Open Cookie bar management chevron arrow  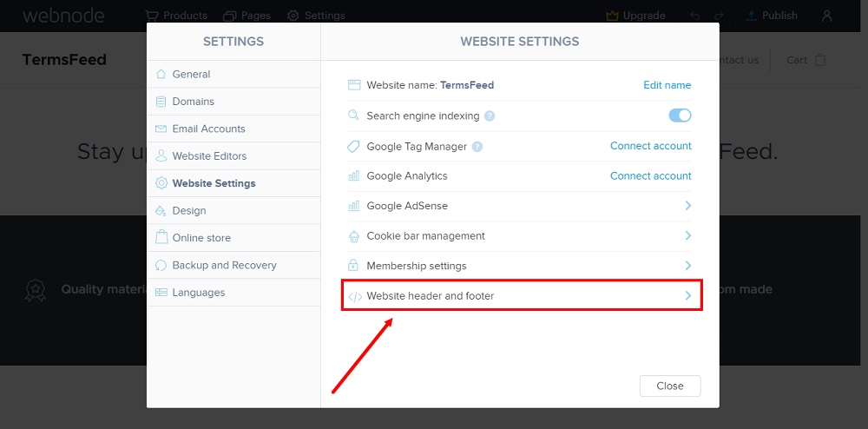pos(688,235)
